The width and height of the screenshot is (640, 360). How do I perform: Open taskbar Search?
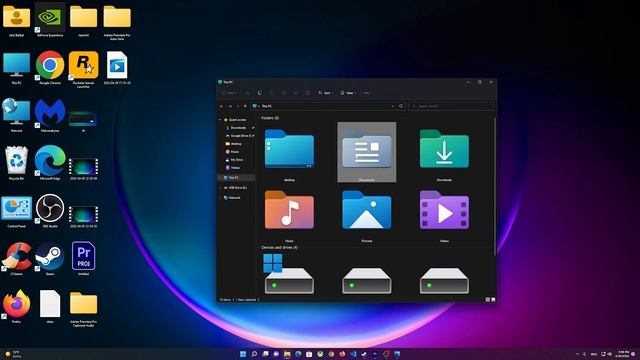coord(254,354)
